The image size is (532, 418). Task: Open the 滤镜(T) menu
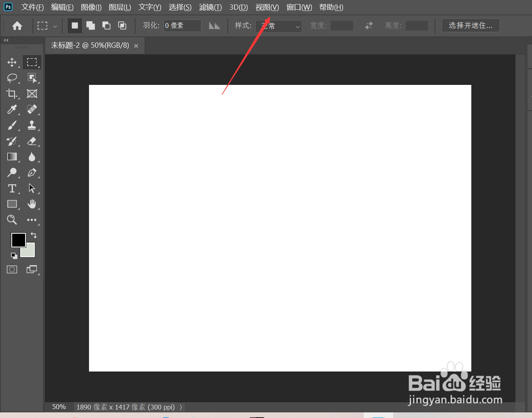click(210, 7)
